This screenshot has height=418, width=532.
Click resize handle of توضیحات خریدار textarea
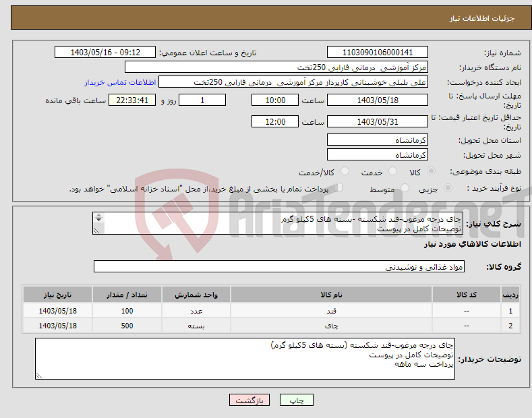coord(39,376)
